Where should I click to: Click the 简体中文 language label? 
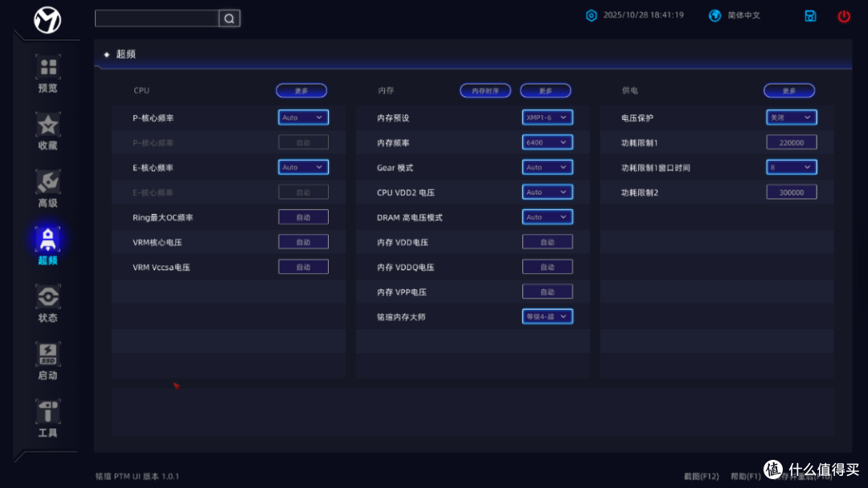click(744, 15)
